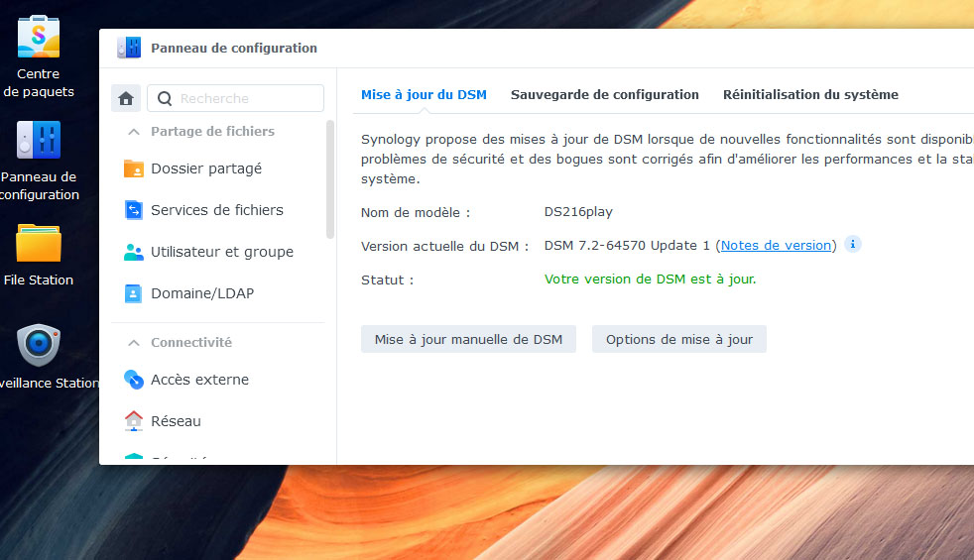Collapse the Connectivité section
Screen dimensions: 974x560
point(133,342)
